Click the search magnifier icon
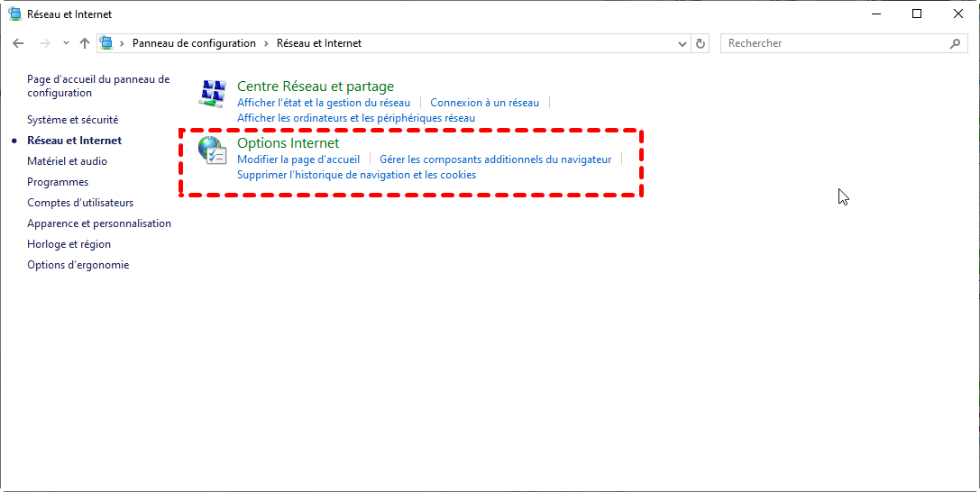Image resolution: width=980 pixels, height=492 pixels. pyautogui.click(x=956, y=43)
